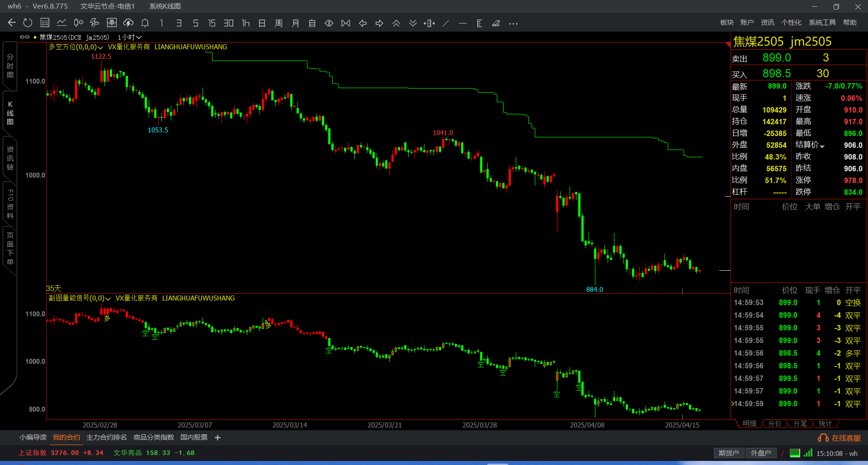Switch to the 1h period chart
This screenshot has width=868, height=465.
pos(245,23)
